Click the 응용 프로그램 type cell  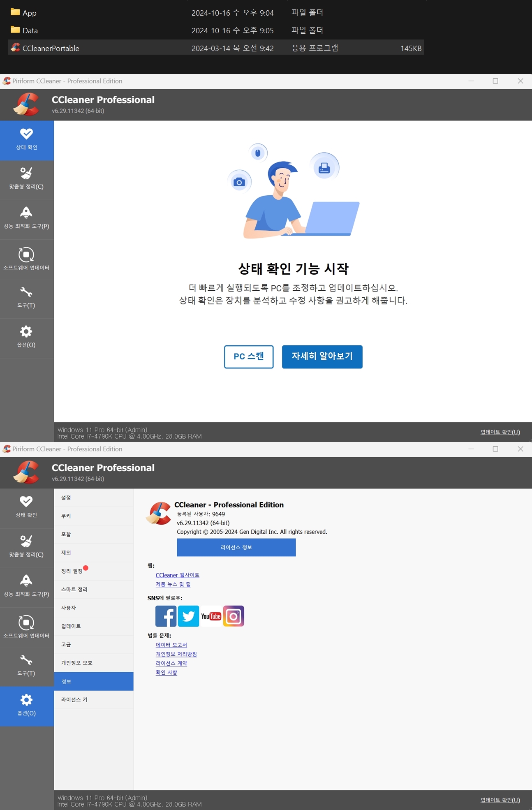315,48
